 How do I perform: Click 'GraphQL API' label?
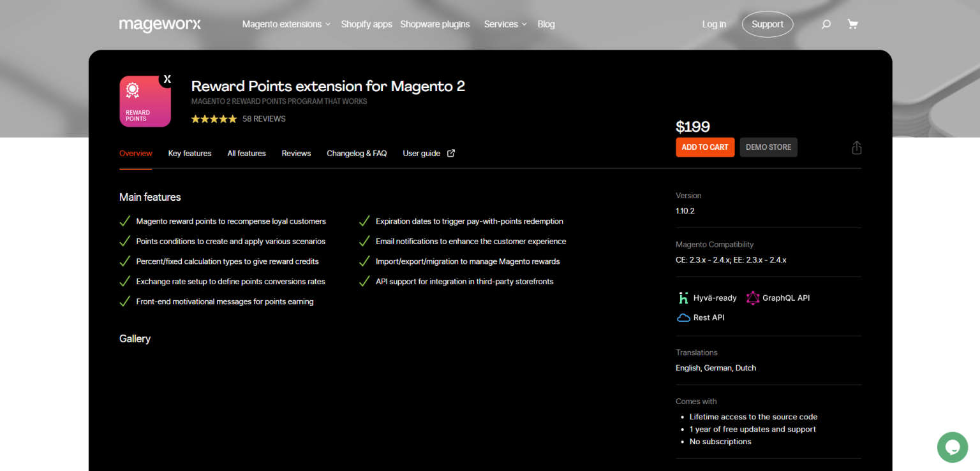[786, 298]
